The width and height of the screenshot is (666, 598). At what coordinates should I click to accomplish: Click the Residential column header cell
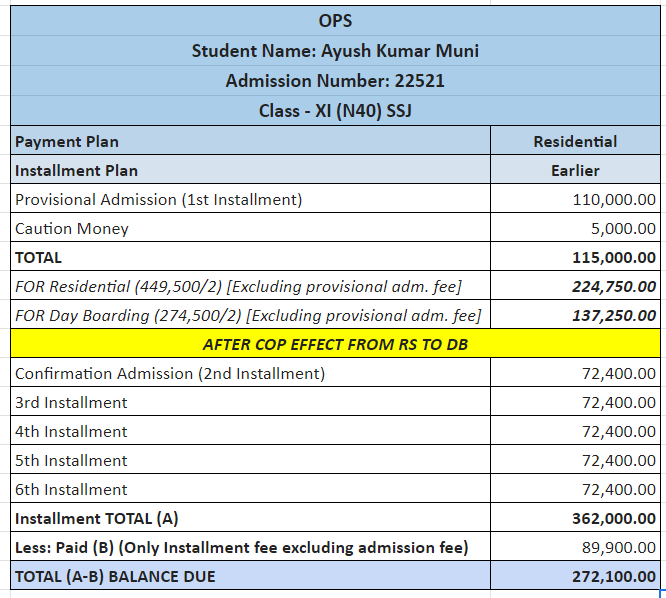(575, 141)
